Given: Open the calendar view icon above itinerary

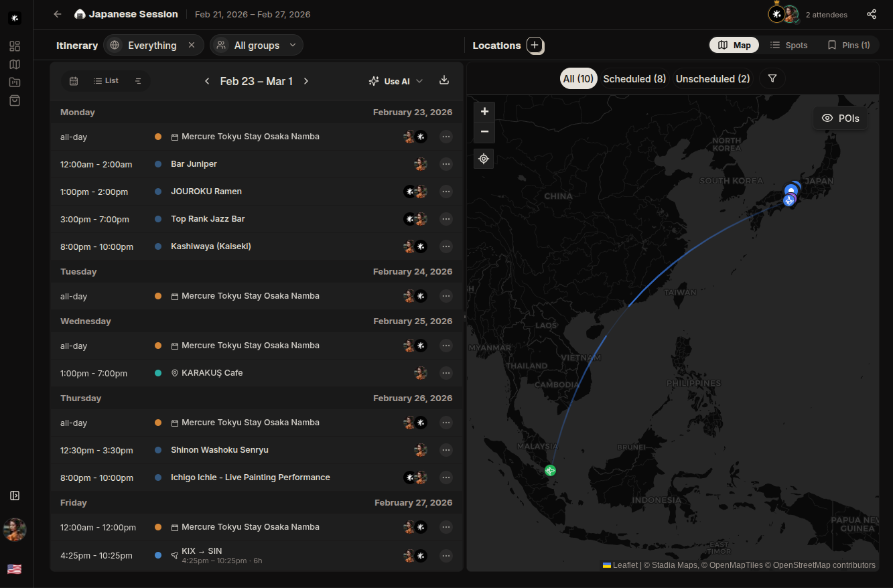Looking at the screenshot, I should 74,80.
